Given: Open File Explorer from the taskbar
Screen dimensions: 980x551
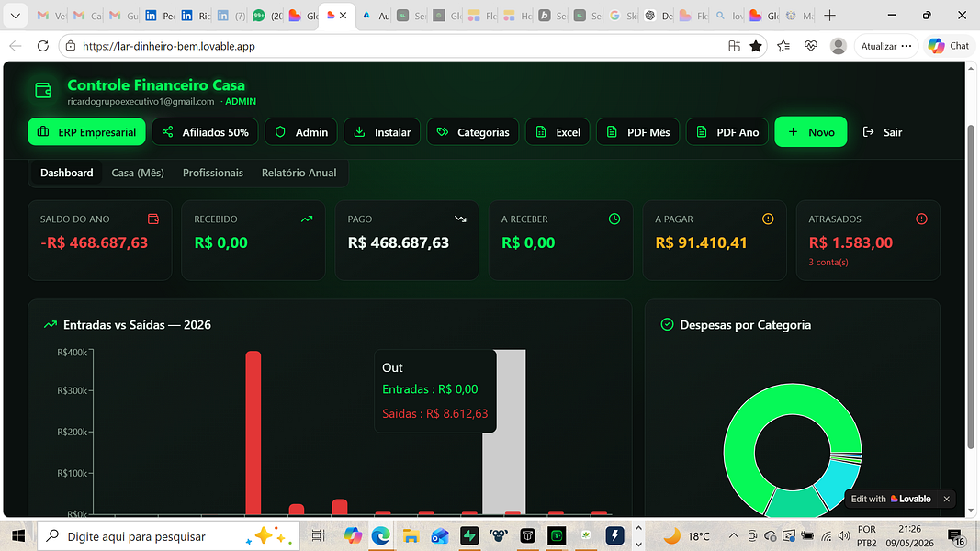Looking at the screenshot, I should [411, 536].
